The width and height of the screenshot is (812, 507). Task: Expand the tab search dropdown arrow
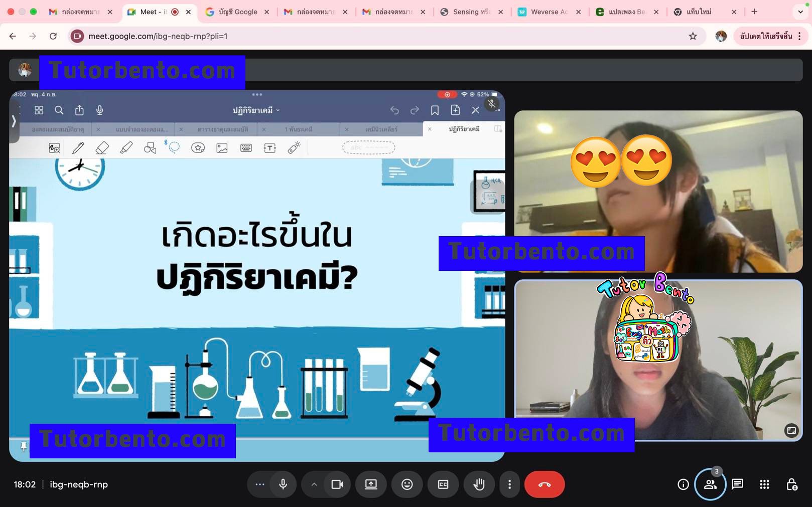coord(800,12)
